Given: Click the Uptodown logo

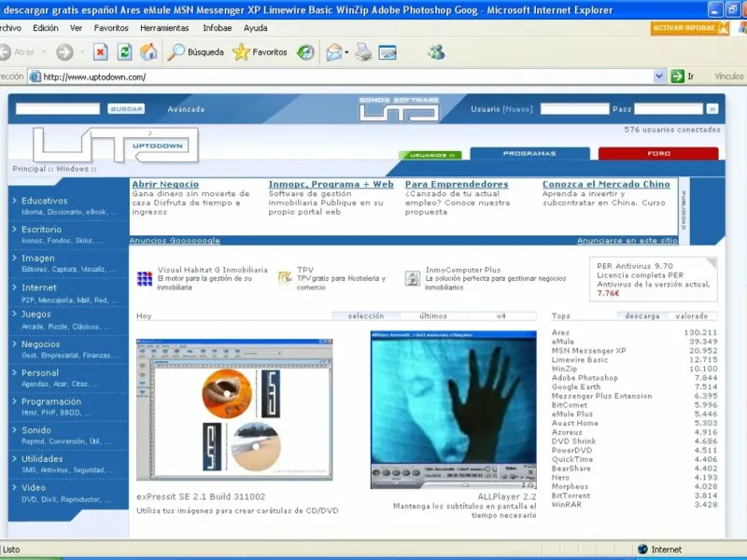Looking at the screenshot, I should click(115, 145).
